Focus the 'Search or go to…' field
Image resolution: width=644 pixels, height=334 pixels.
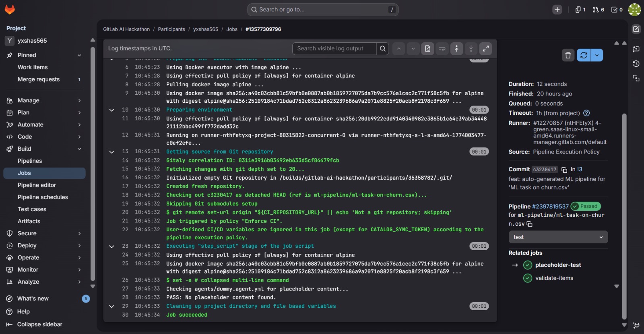point(323,10)
